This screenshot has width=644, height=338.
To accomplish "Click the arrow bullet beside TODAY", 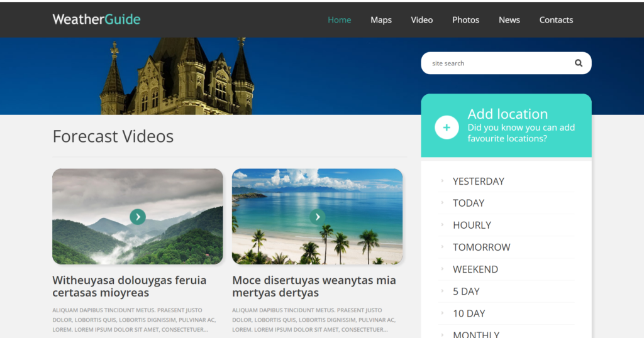I will [x=442, y=202].
